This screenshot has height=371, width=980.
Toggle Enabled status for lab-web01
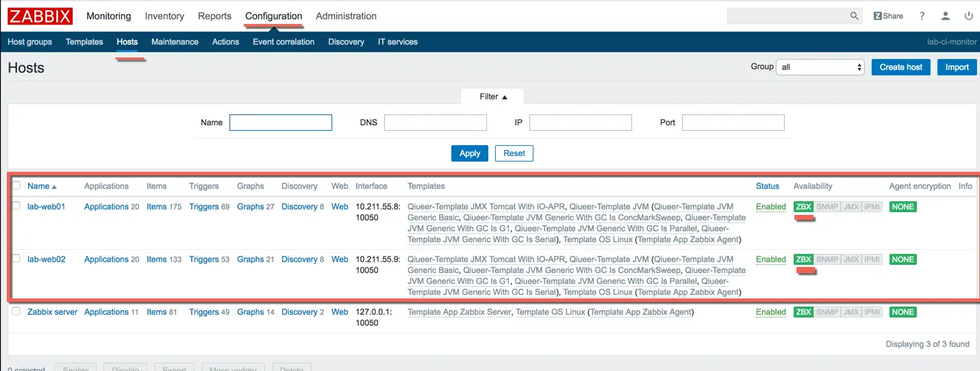[x=771, y=207]
